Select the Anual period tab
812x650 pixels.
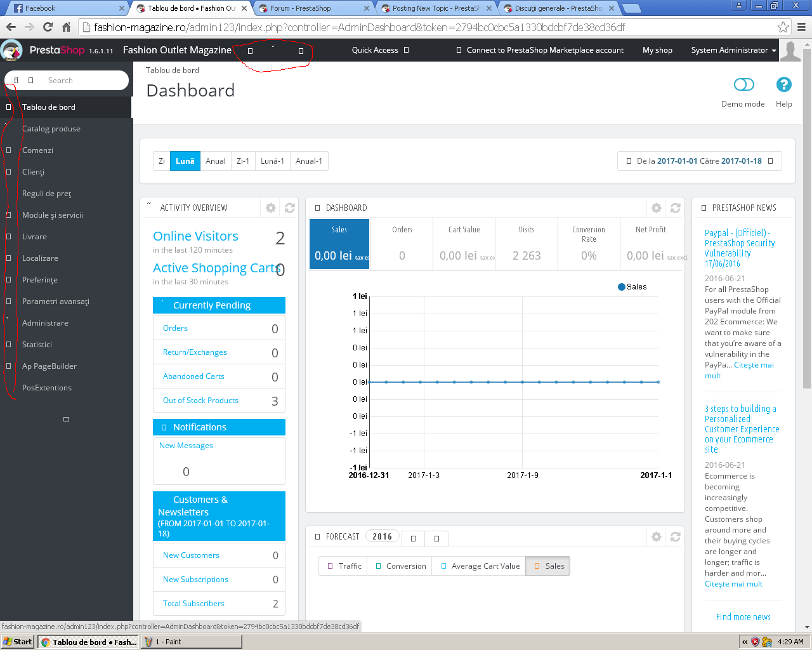point(216,161)
